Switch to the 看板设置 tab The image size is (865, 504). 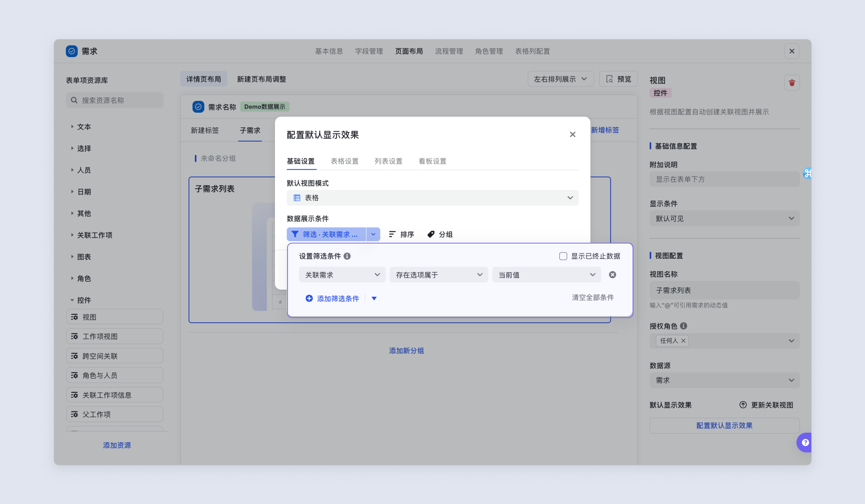click(432, 161)
